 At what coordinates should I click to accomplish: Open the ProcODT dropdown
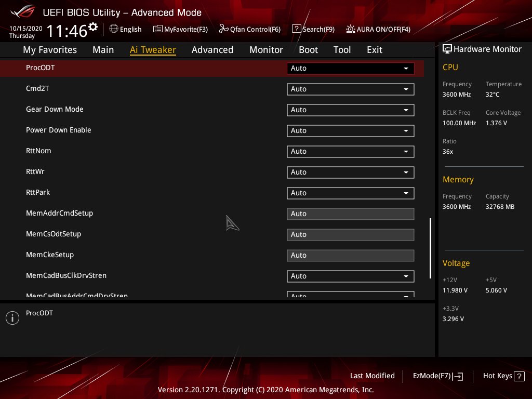click(351, 68)
